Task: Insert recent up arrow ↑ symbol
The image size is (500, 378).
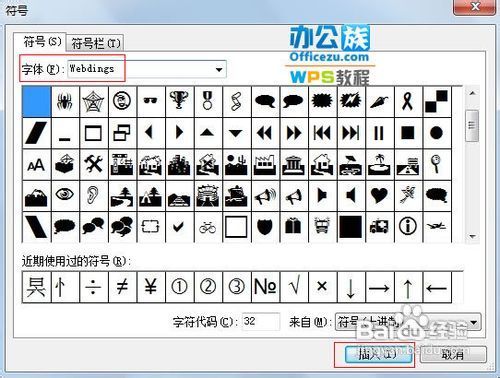Action: [408, 287]
